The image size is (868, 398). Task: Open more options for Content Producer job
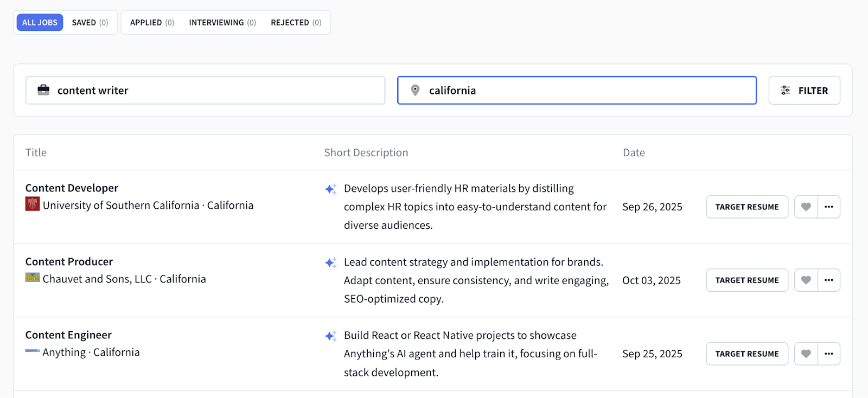pyautogui.click(x=829, y=280)
